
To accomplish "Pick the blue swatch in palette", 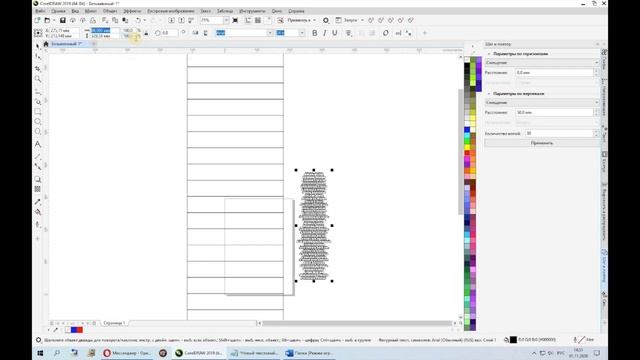I will [x=467, y=130].
